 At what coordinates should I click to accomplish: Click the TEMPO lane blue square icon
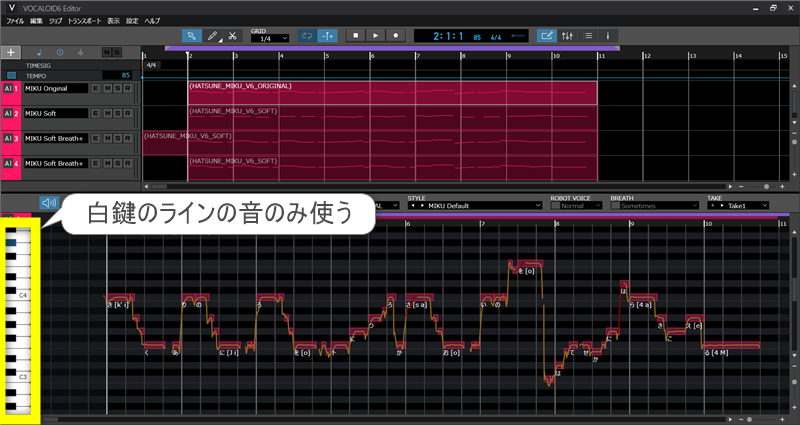tap(11, 76)
